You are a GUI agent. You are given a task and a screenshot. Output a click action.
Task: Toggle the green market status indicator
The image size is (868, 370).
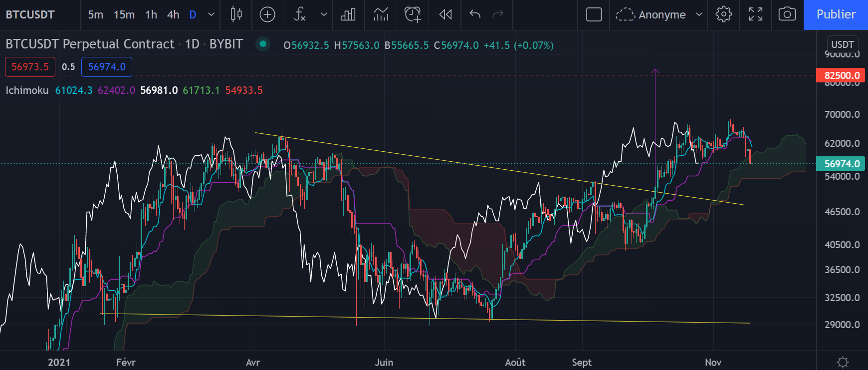pyautogui.click(x=263, y=44)
